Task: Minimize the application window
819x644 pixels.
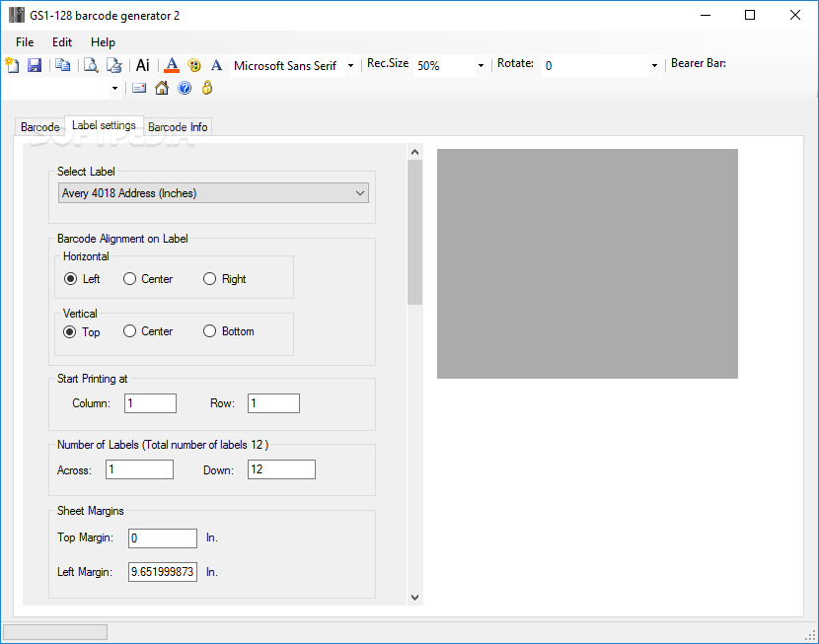Action: (706, 15)
